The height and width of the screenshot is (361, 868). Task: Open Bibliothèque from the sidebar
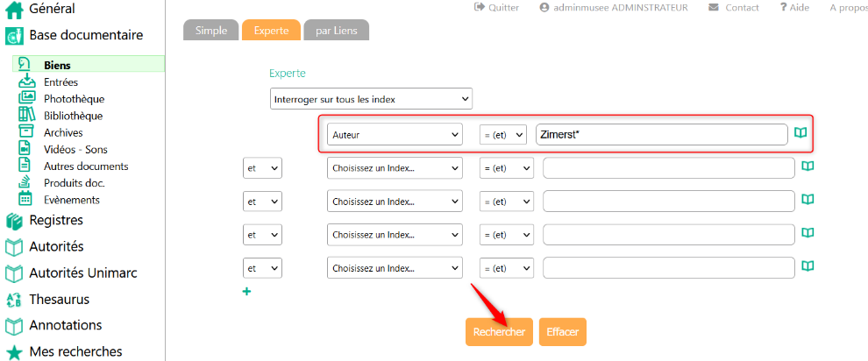(73, 116)
